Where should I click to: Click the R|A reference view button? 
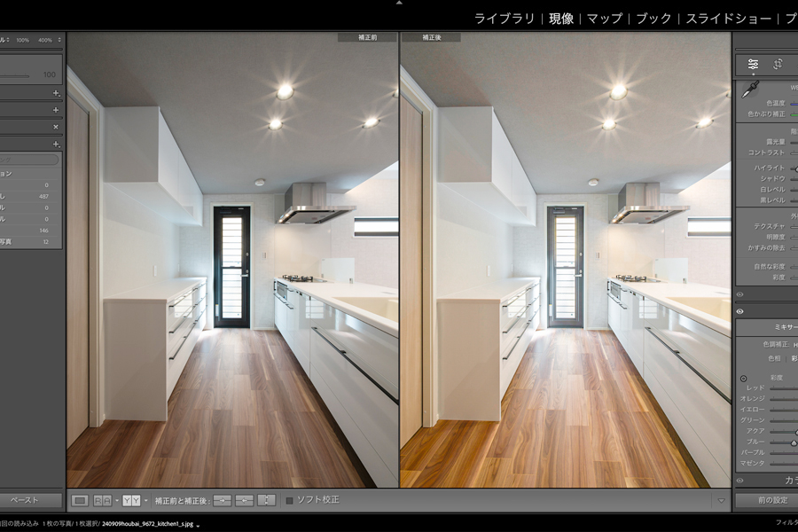(103, 500)
